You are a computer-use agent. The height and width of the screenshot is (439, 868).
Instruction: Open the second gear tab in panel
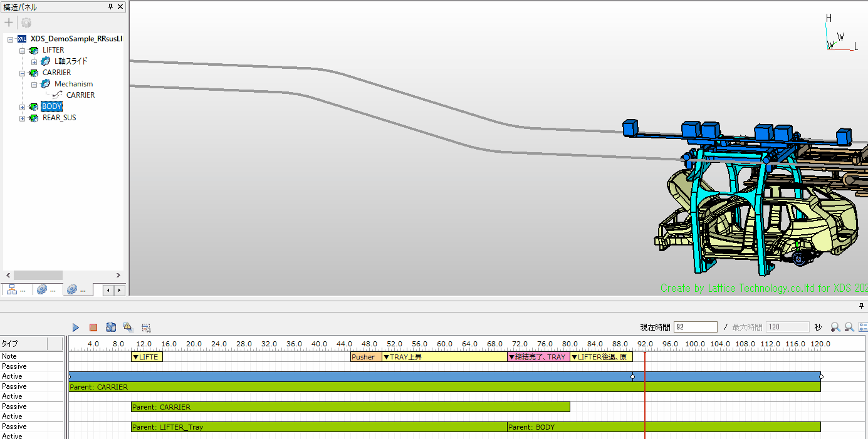(x=78, y=289)
